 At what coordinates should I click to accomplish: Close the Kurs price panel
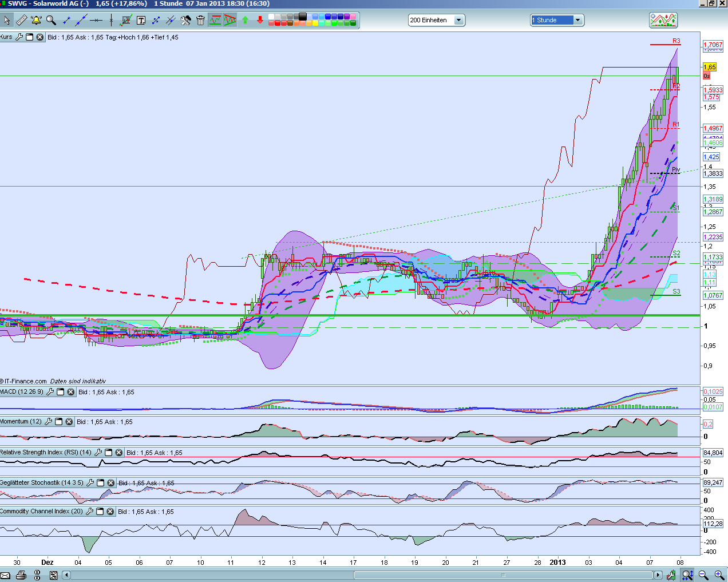pos(39,37)
